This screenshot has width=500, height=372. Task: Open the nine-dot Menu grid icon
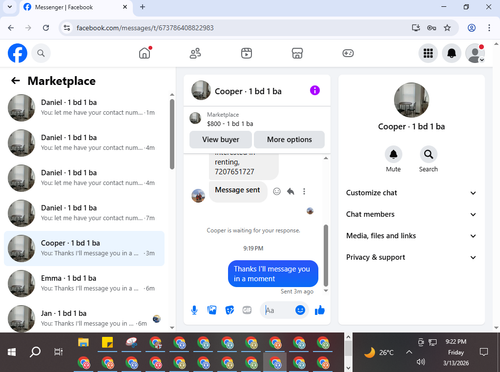point(428,53)
